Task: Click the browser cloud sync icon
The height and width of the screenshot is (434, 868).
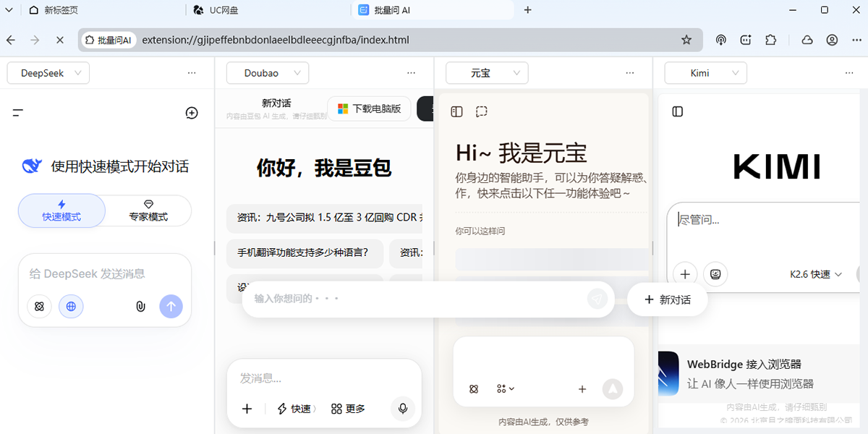Action: pyautogui.click(x=807, y=40)
